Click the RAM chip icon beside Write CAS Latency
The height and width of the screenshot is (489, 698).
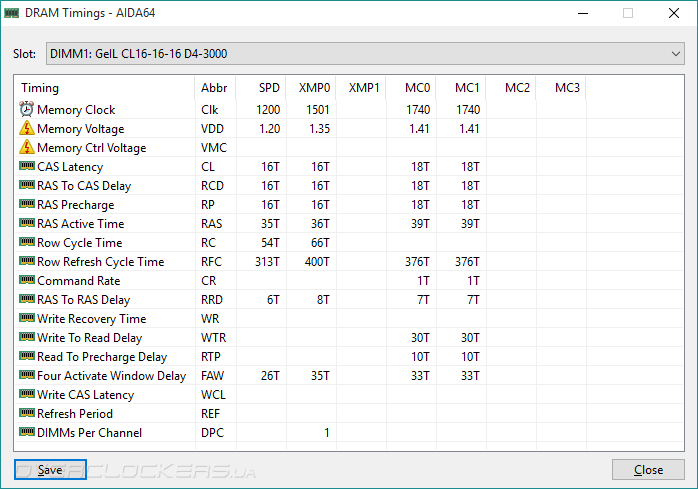[27, 394]
